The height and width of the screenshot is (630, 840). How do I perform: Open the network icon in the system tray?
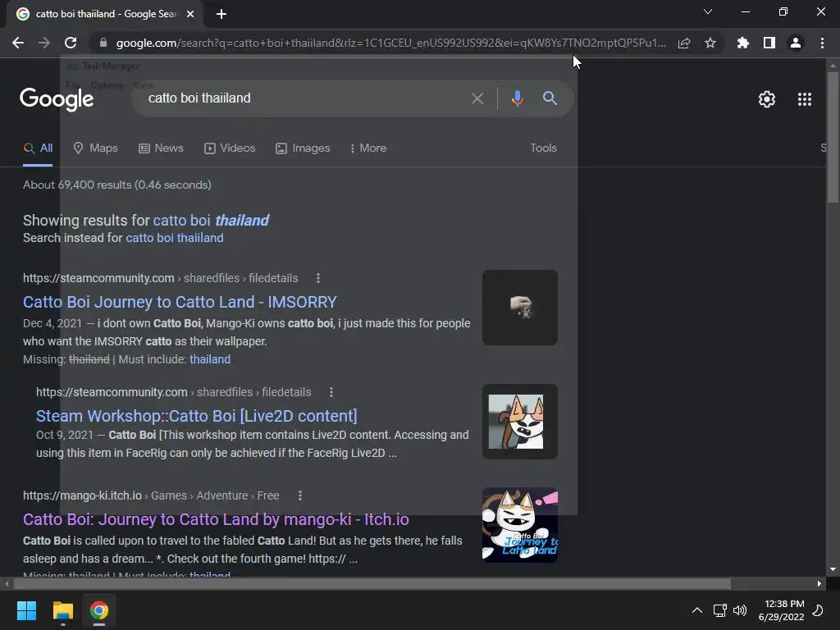pyautogui.click(x=719, y=610)
